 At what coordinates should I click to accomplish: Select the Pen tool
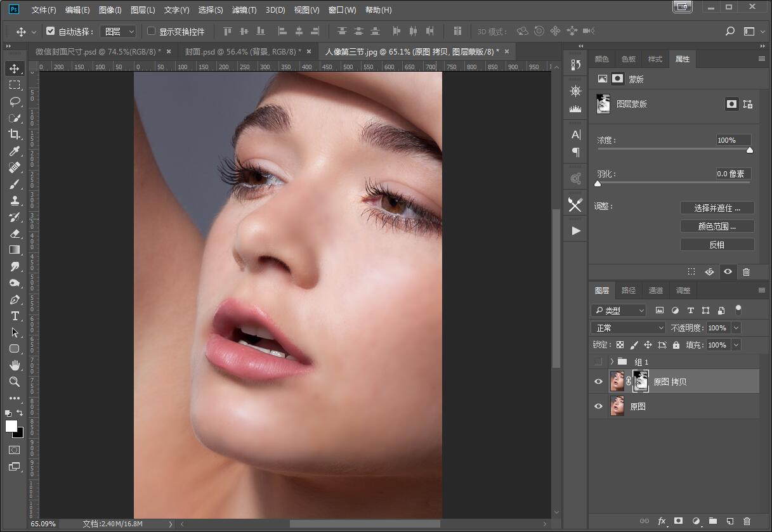[x=15, y=299]
